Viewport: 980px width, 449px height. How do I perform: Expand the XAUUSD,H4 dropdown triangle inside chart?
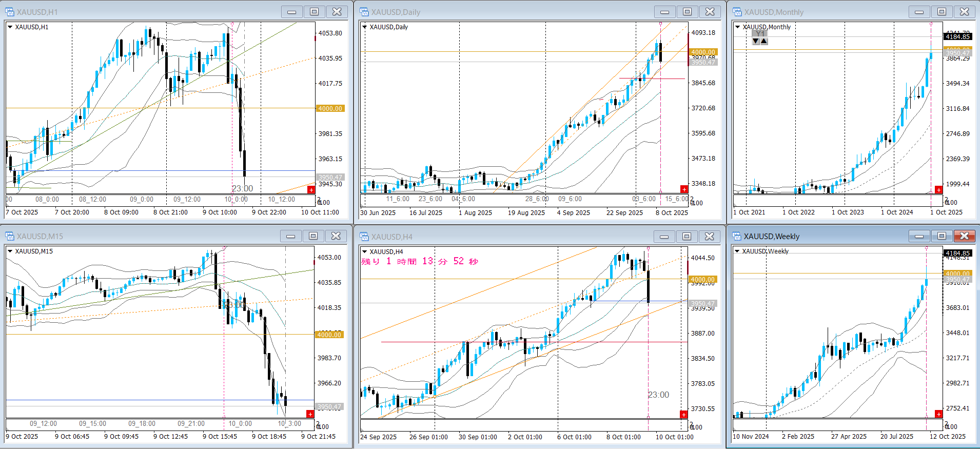[x=364, y=251]
